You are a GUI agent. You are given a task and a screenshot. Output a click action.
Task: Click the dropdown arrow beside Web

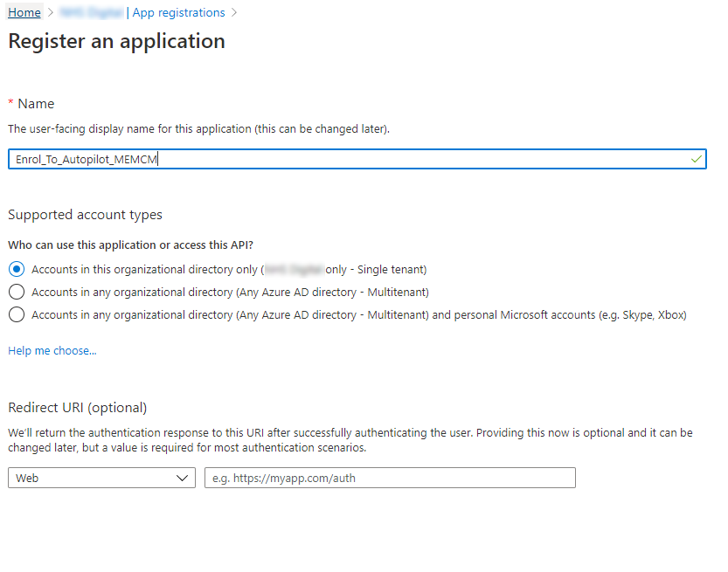tap(183, 478)
